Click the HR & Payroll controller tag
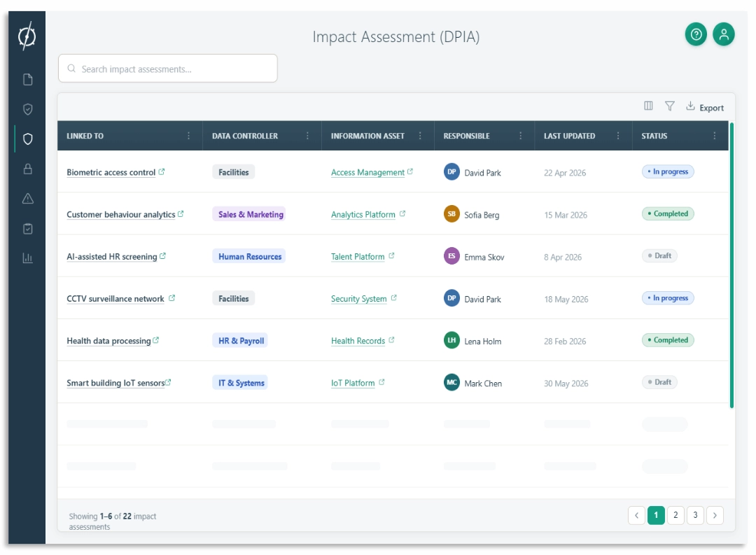756x555 pixels. point(241,341)
